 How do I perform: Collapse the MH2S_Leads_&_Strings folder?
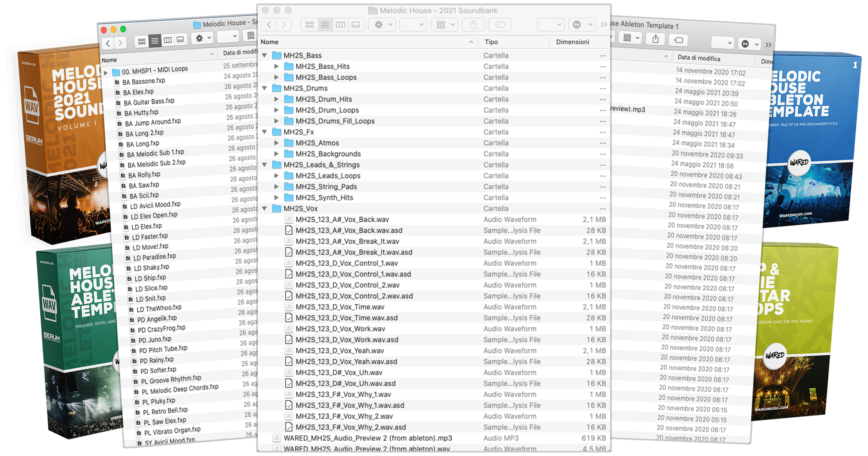click(x=265, y=165)
